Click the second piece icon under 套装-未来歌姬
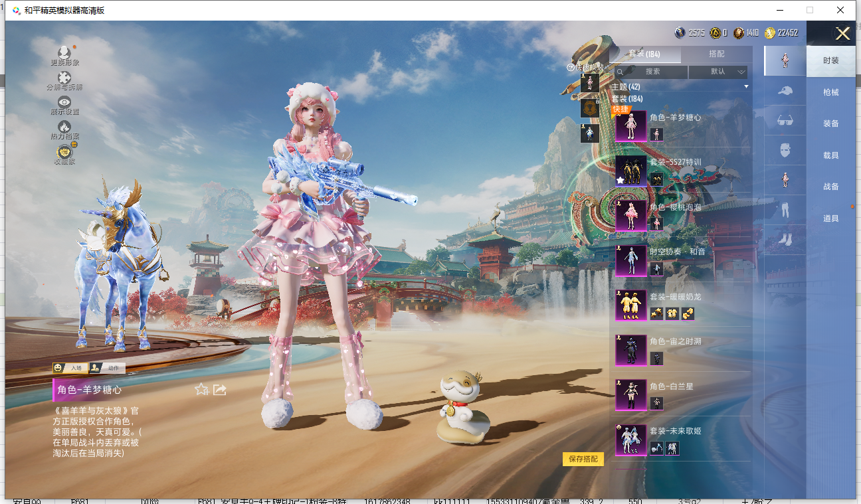 click(672, 448)
